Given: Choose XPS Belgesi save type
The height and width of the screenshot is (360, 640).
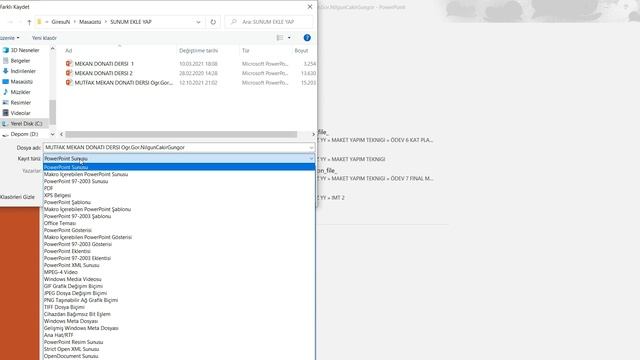Looking at the screenshot, I should click(179, 195).
